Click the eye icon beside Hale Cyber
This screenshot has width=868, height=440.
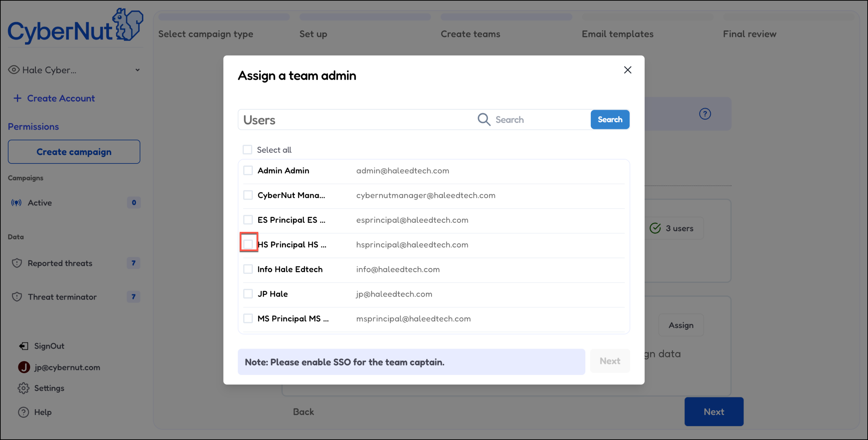[x=14, y=70]
